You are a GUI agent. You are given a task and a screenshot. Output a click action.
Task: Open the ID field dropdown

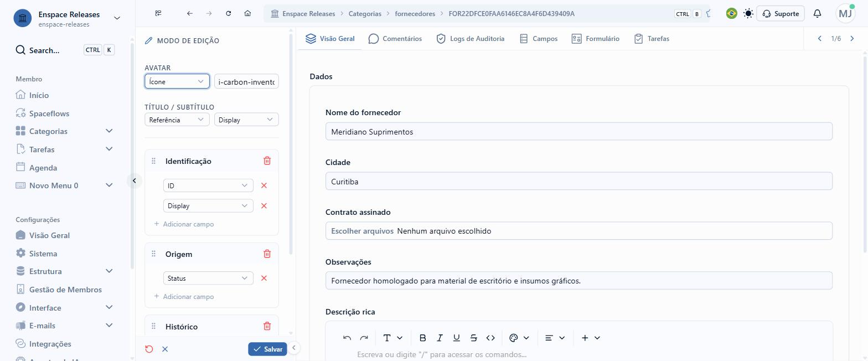pyautogui.click(x=208, y=185)
